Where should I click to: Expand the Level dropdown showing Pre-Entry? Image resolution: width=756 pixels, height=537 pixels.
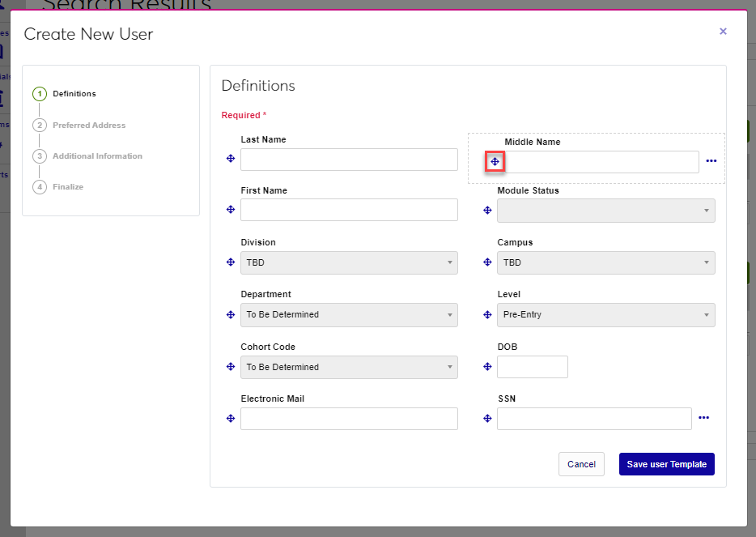(605, 315)
